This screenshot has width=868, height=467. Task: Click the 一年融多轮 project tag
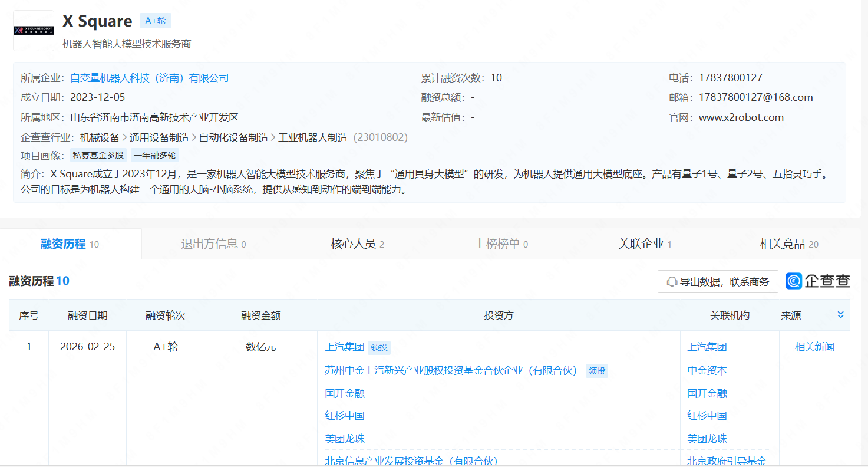[x=154, y=156]
